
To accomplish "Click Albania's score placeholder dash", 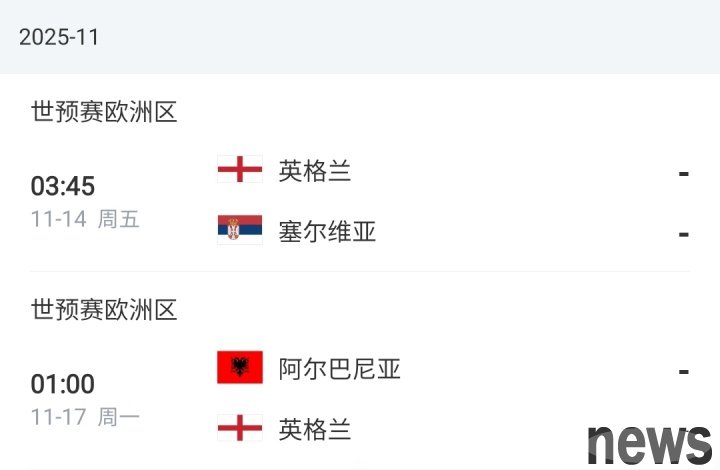I will [x=684, y=371].
